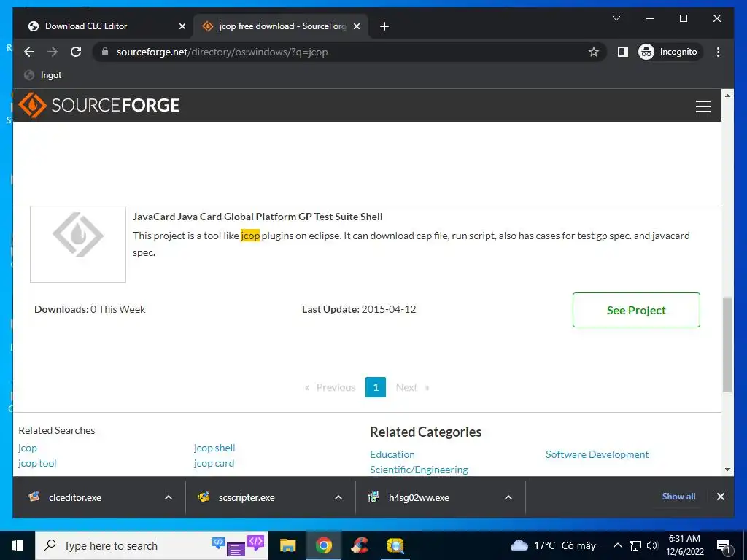Click the Chrome taskbar icon
The width and height of the screenshot is (747, 560).
click(x=323, y=545)
